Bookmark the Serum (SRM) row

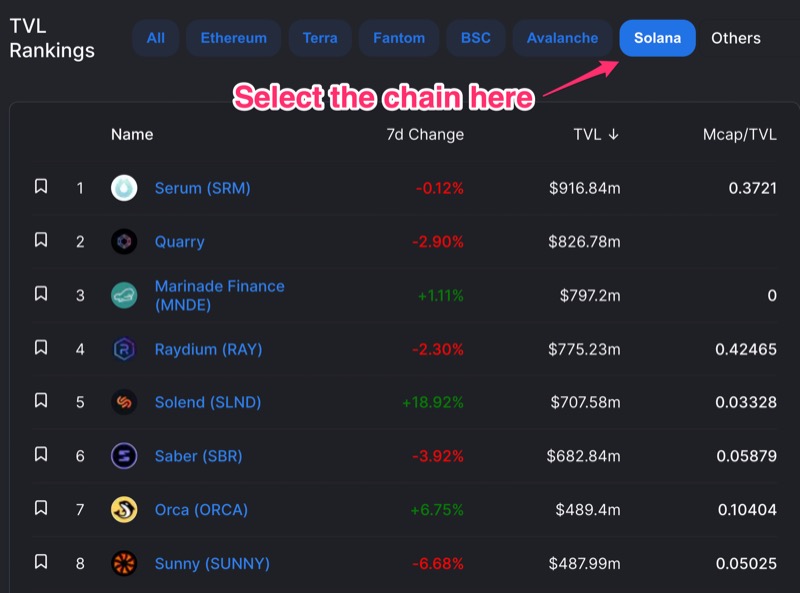[x=41, y=186]
